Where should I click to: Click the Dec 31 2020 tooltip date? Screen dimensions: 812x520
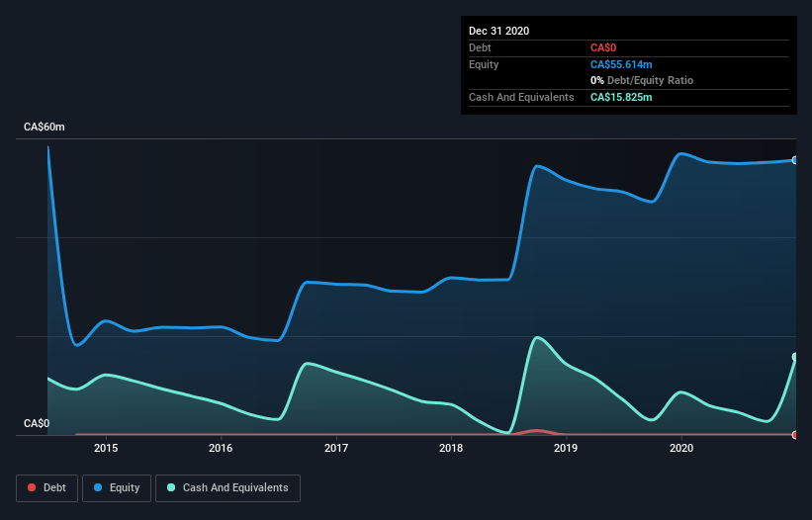(x=498, y=31)
